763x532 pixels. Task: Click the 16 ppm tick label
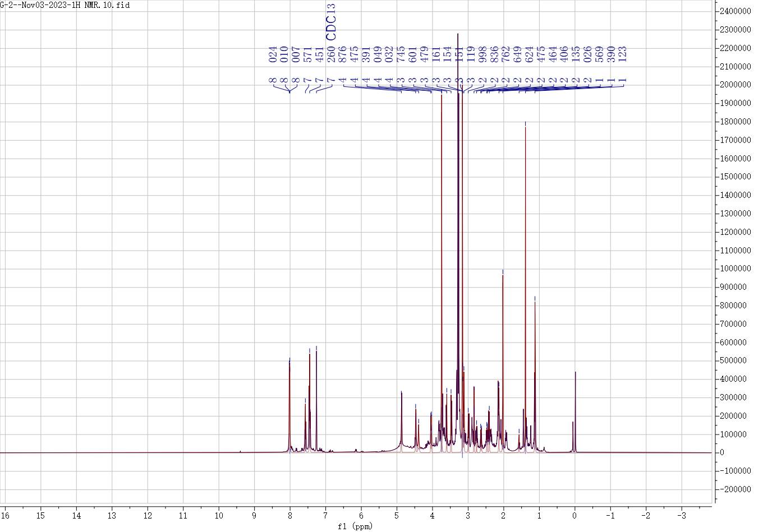[x=5, y=515]
